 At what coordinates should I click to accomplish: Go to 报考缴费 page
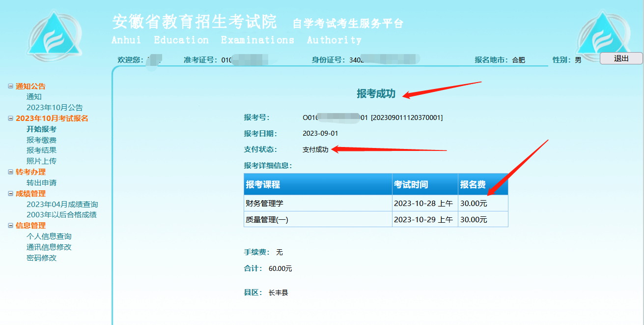click(41, 140)
